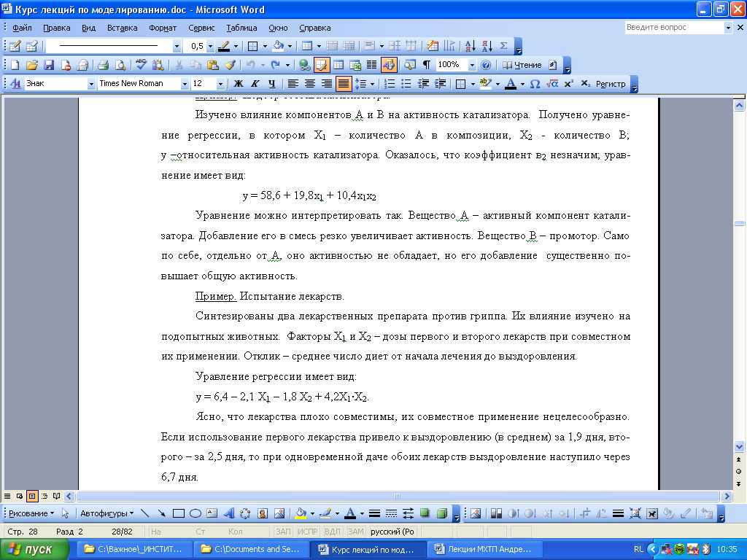
Task: Expand Автофигуры shapes menu
Action: coord(107,513)
